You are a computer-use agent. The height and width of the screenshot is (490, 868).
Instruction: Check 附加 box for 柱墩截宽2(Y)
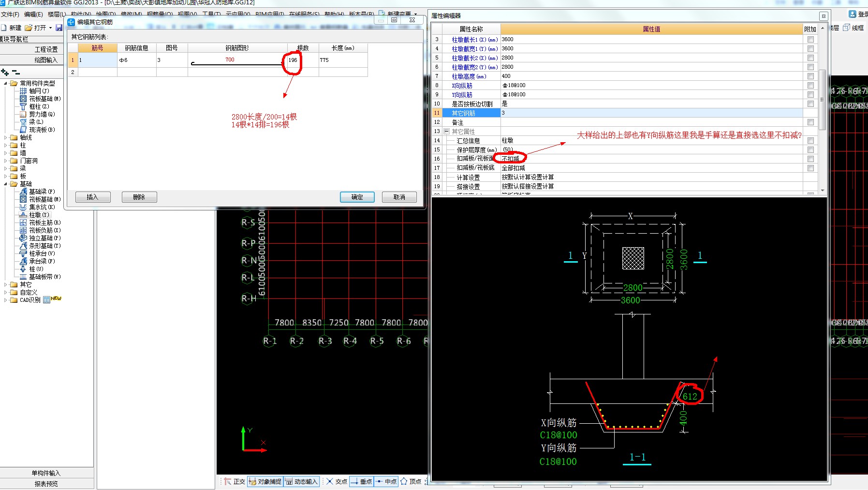point(810,67)
